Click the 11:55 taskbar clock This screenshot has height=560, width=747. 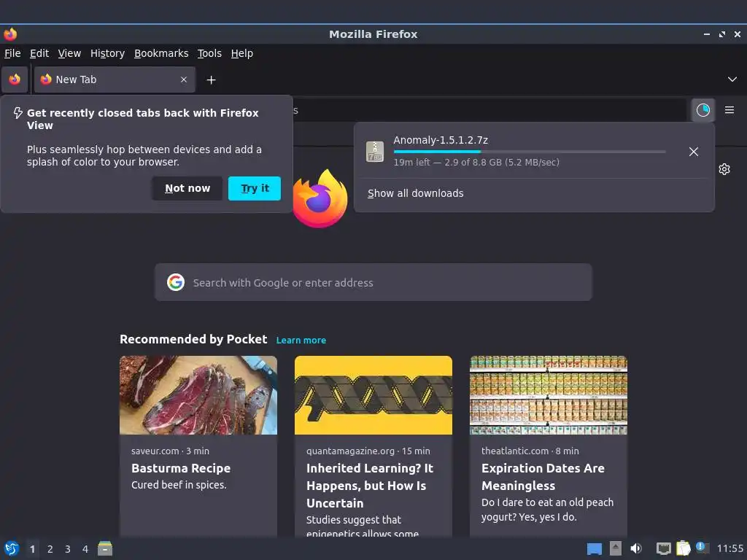click(x=729, y=548)
